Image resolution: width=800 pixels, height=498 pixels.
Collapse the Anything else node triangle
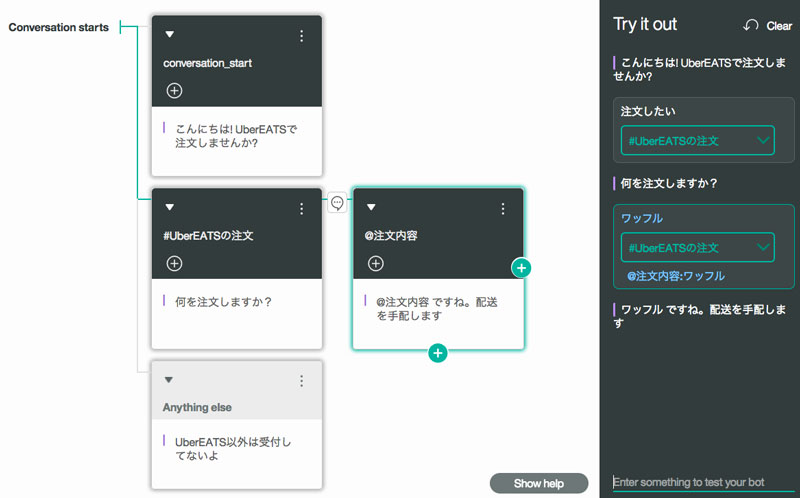[169, 380]
